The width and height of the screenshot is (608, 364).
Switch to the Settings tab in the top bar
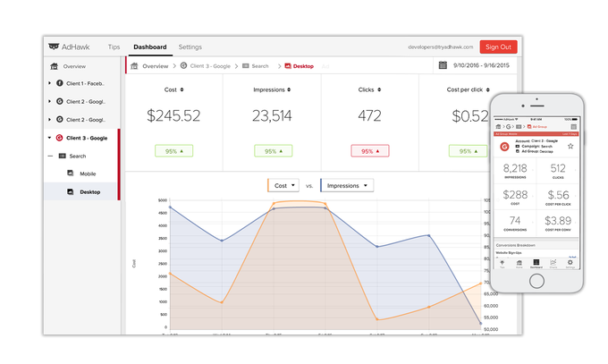pos(190,47)
